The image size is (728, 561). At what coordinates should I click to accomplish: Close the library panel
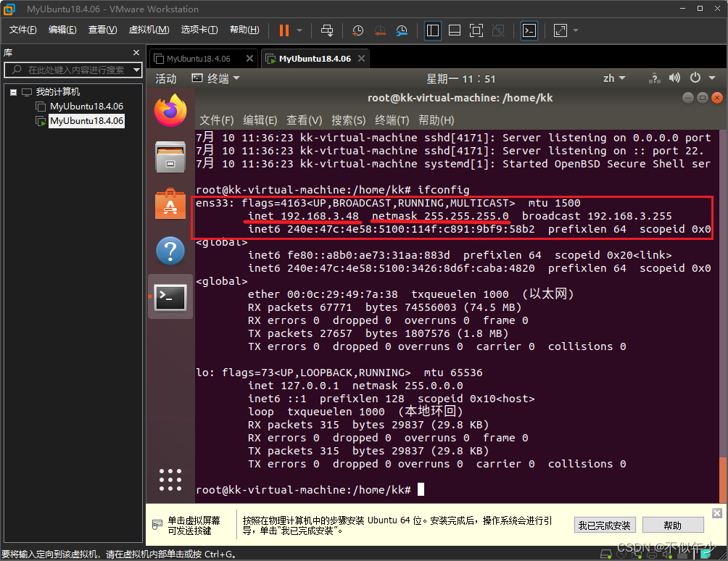coord(136,52)
